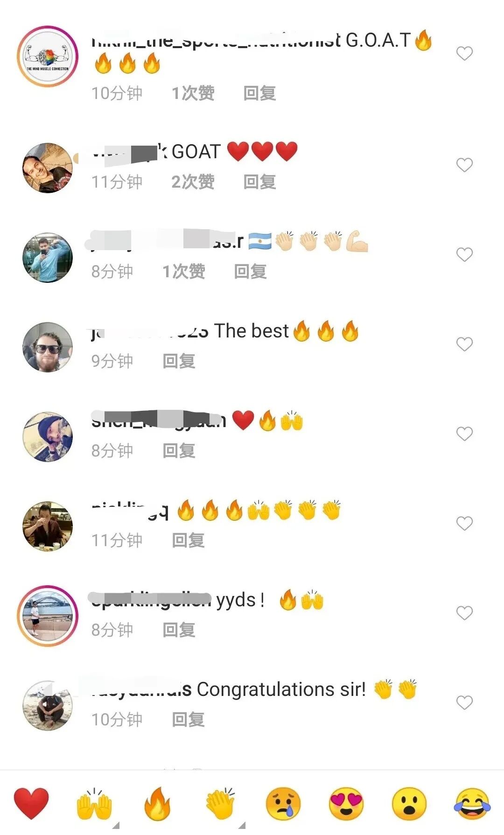Like the 'Congratulations sir!' comment
Screen dimensions: 504x835
[x=464, y=702]
